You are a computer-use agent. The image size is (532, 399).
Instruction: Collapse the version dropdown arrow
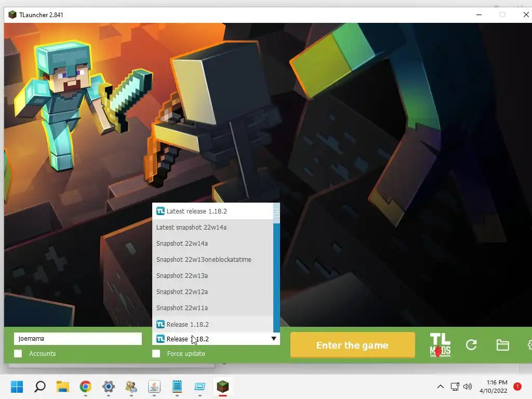[273, 339]
